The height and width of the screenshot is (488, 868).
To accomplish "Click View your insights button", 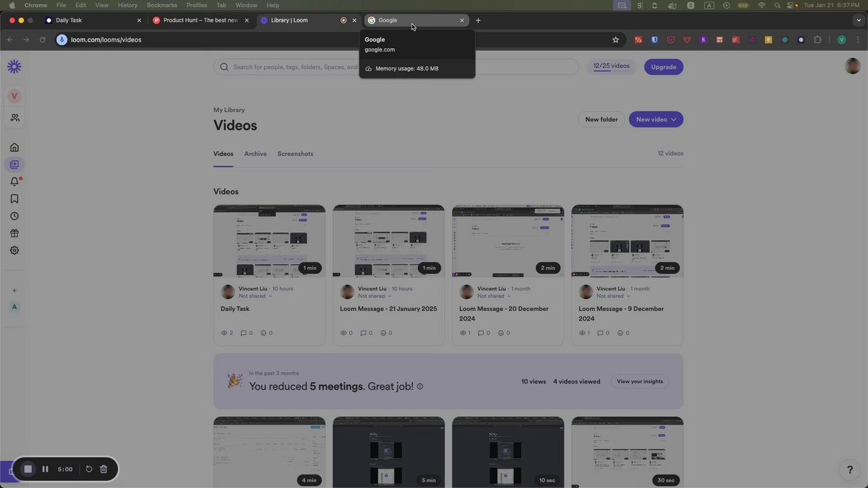I will tap(639, 382).
